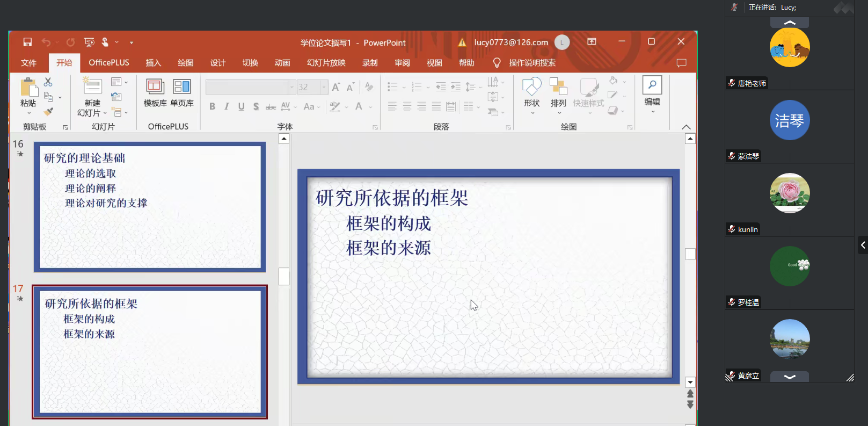Click the slide editor vertical scrollbar thumb
Screen dimensions: 868x426
(690, 254)
